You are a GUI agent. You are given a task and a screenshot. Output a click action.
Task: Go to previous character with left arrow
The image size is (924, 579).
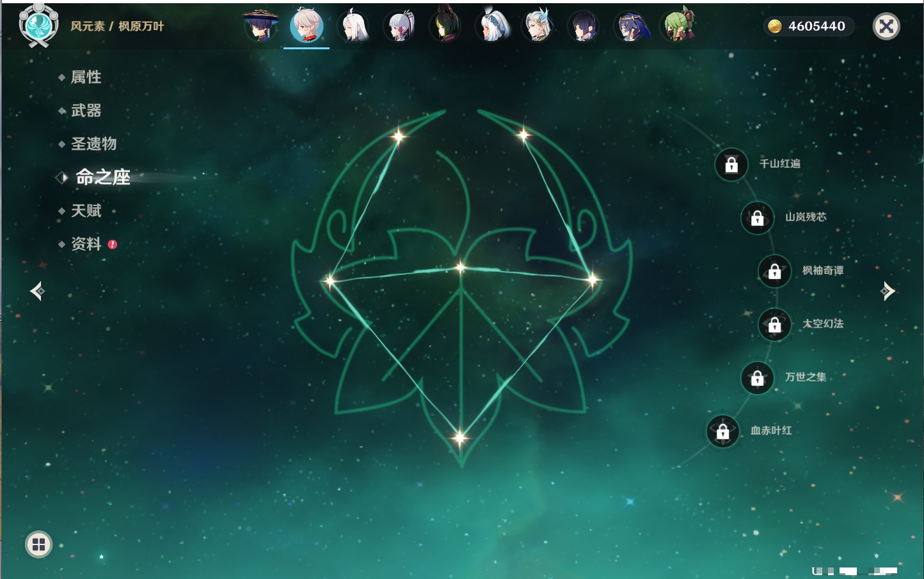click(x=37, y=291)
